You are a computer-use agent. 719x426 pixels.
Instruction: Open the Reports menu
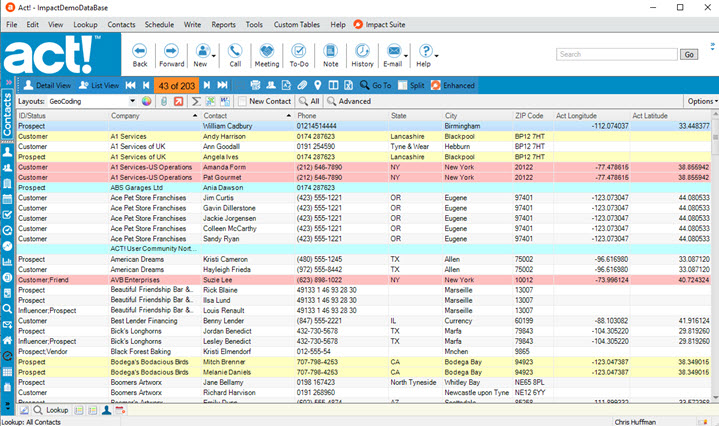click(x=223, y=24)
